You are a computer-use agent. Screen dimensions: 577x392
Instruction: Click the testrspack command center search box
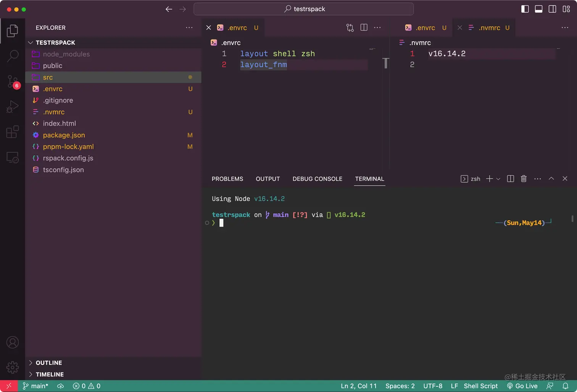304,9
